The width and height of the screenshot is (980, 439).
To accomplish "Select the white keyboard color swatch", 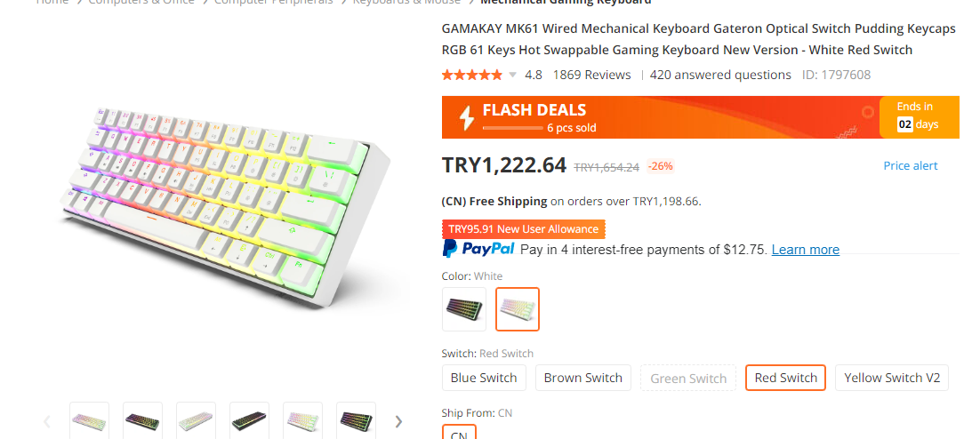I will pos(518,309).
